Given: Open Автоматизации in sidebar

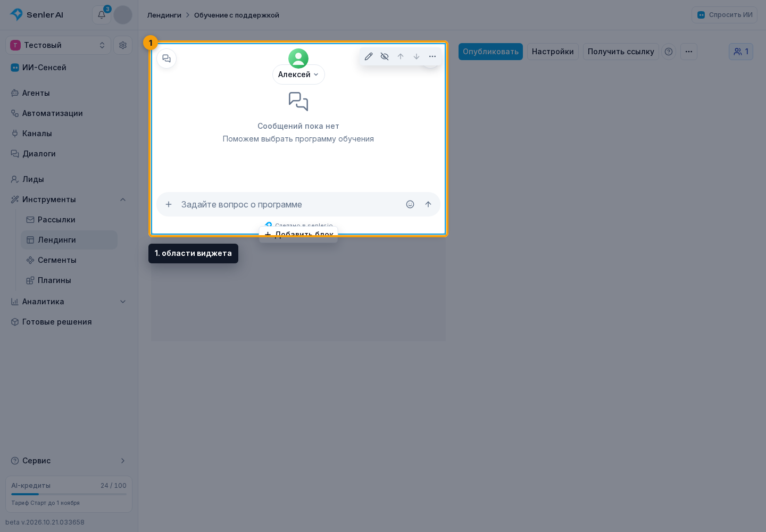Looking at the screenshot, I should point(69,113).
